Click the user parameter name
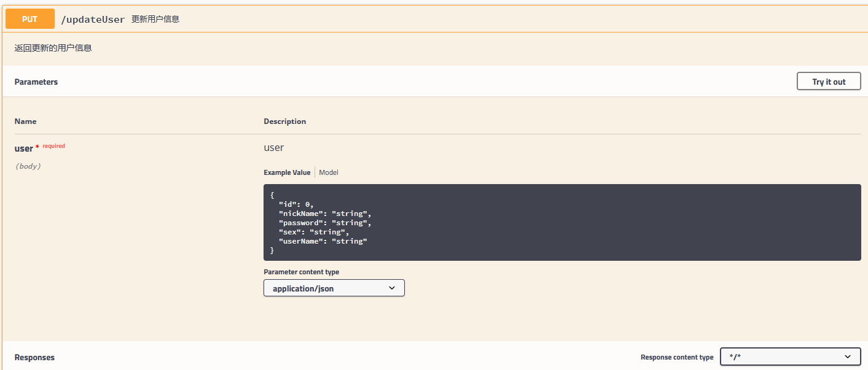 pos(24,148)
